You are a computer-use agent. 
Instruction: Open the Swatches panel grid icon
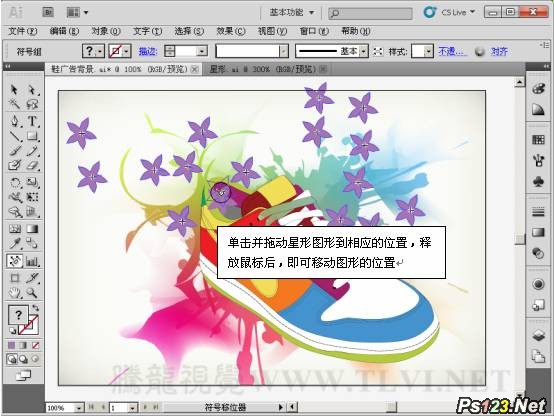[538, 140]
